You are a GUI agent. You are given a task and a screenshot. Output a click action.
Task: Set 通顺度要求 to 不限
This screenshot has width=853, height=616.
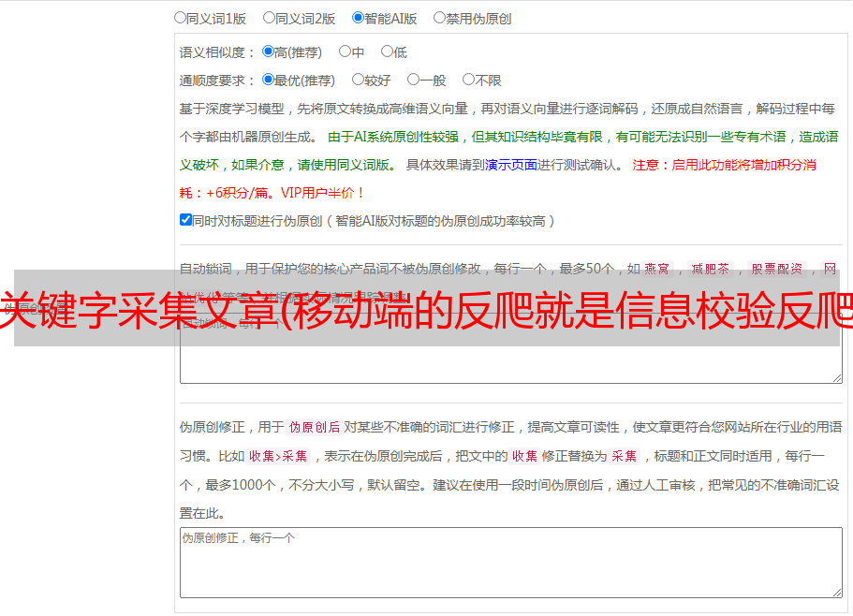468,80
